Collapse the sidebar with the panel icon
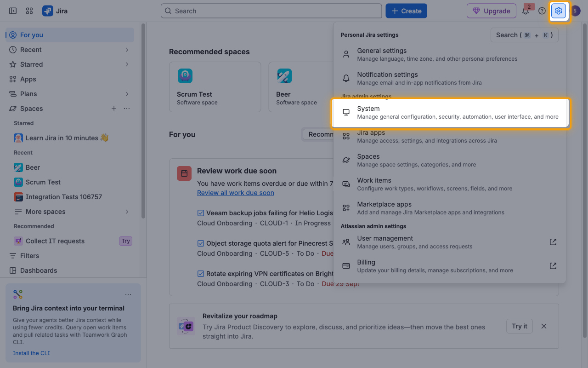The height and width of the screenshot is (368, 588). pyautogui.click(x=13, y=11)
